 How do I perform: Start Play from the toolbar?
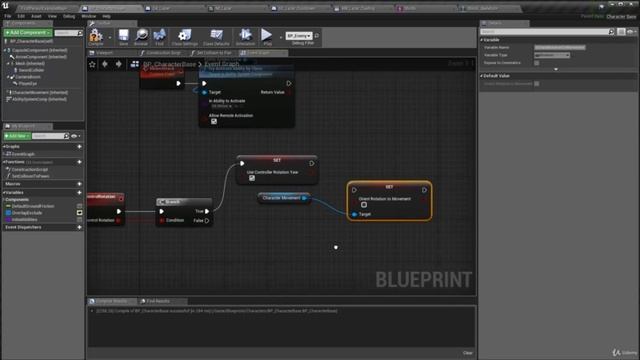coord(267,37)
